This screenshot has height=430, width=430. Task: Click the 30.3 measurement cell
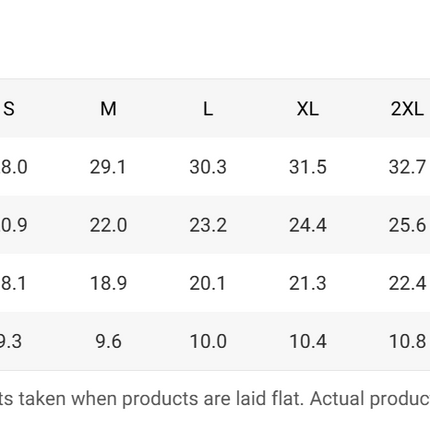click(x=208, y=167)
